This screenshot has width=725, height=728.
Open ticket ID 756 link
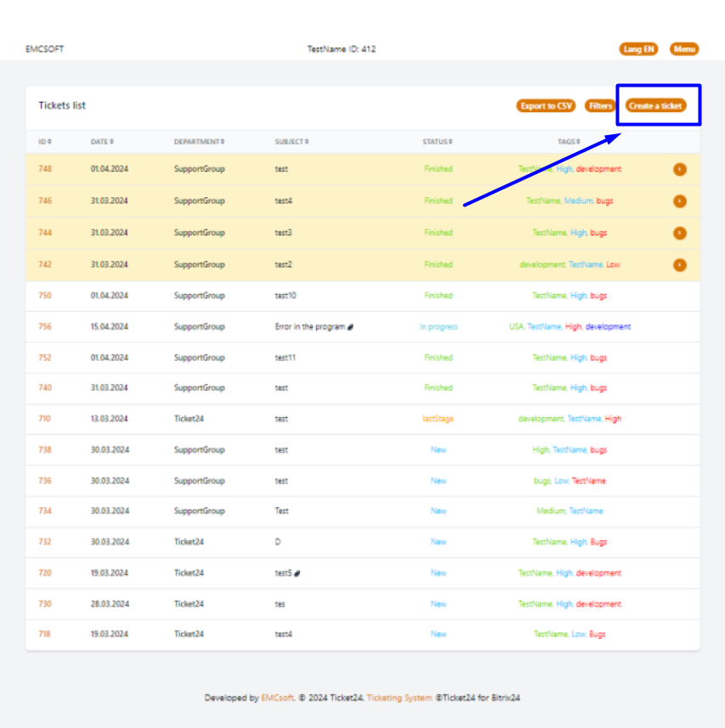45,327
